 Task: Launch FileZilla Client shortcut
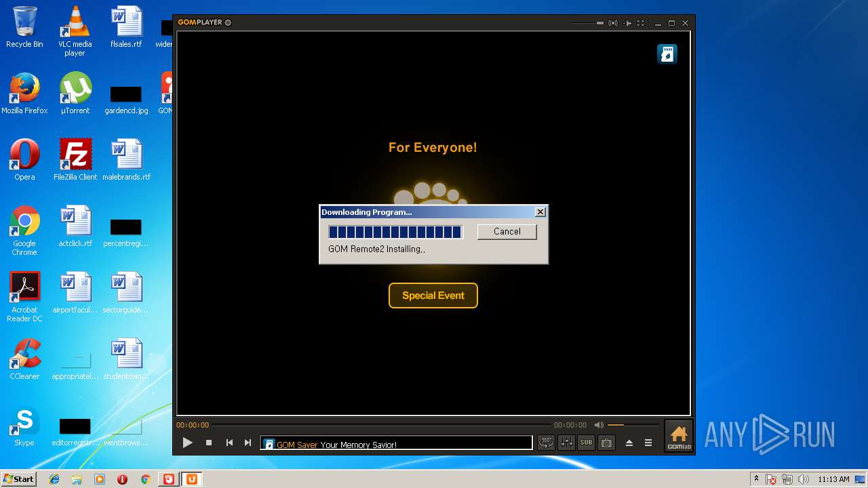point(75,160)
